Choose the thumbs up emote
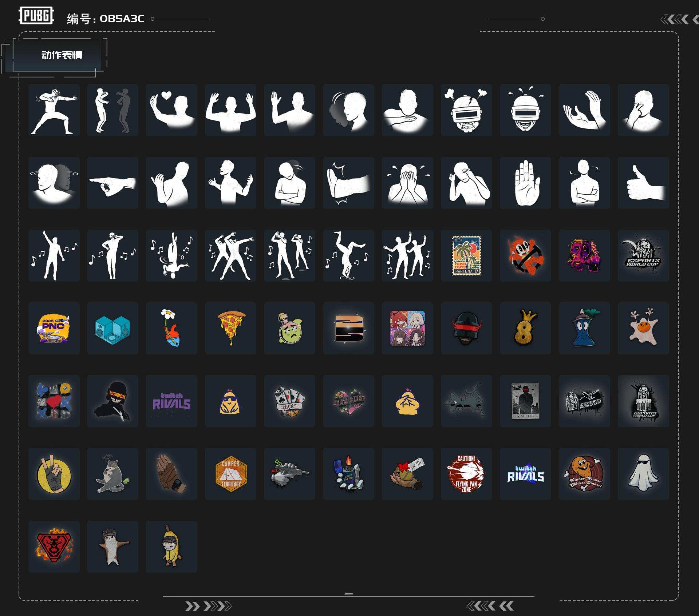 click(x=643, y=182)
